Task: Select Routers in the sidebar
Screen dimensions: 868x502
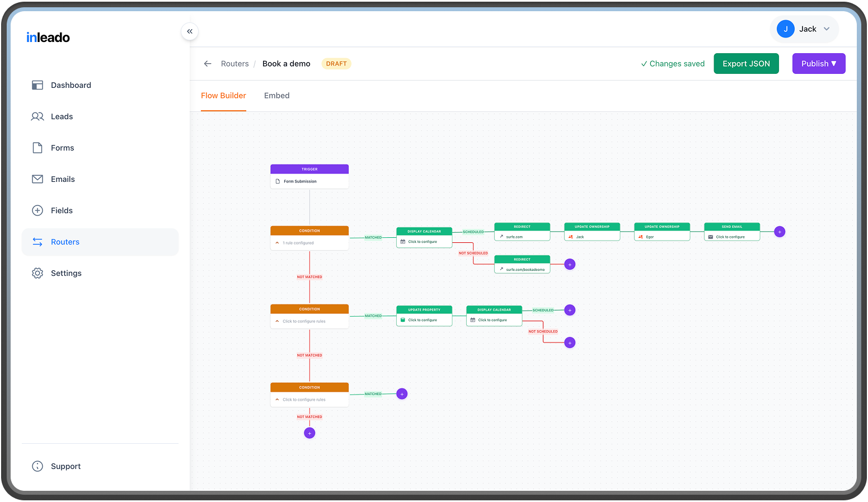Action: pos(100,242)
